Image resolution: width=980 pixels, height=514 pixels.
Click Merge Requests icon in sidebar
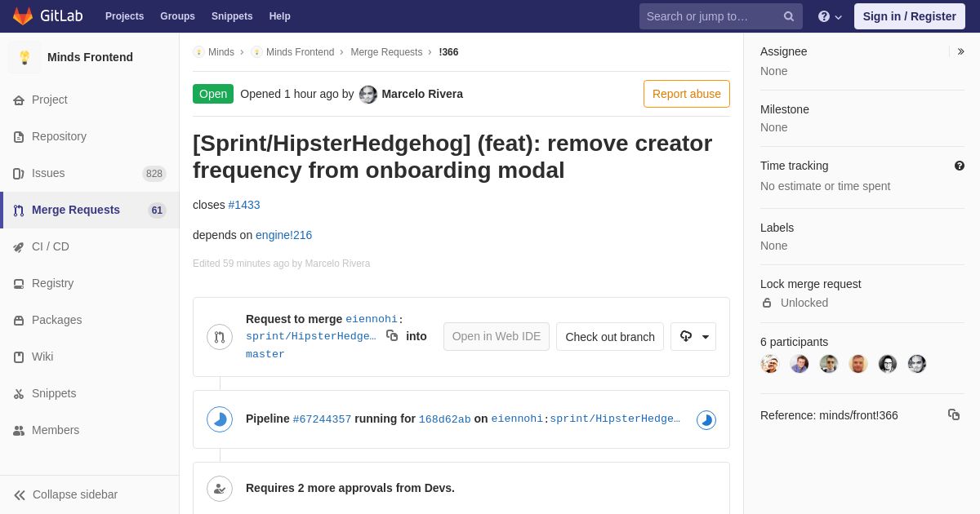[19, 210]
